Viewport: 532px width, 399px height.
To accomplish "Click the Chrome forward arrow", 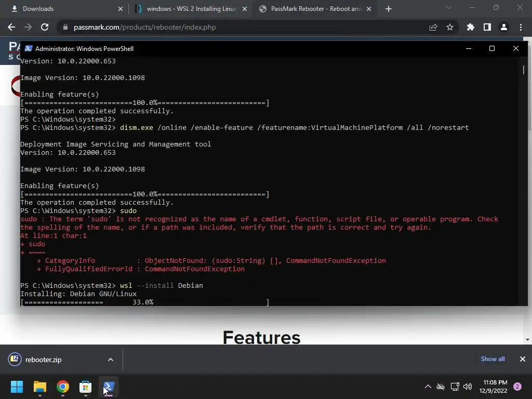I will (28, 27).
